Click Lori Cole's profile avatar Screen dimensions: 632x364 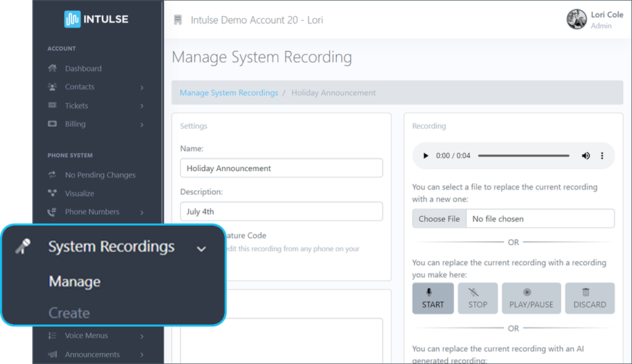[x=577, y=19]
